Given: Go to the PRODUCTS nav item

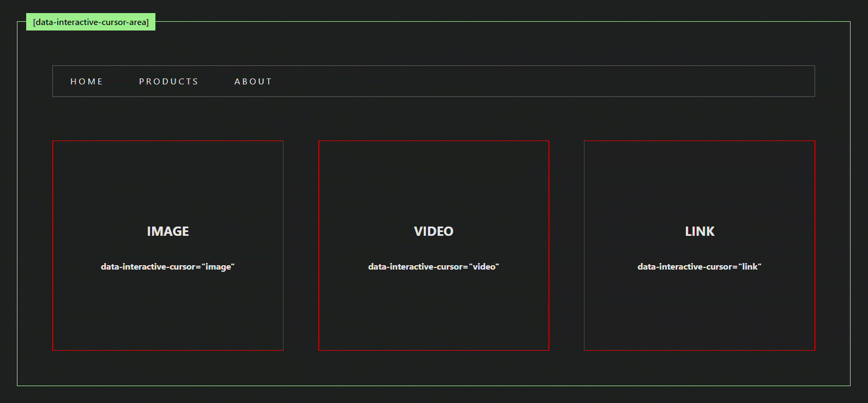Looking at the screenshot, I should [168, 82].
